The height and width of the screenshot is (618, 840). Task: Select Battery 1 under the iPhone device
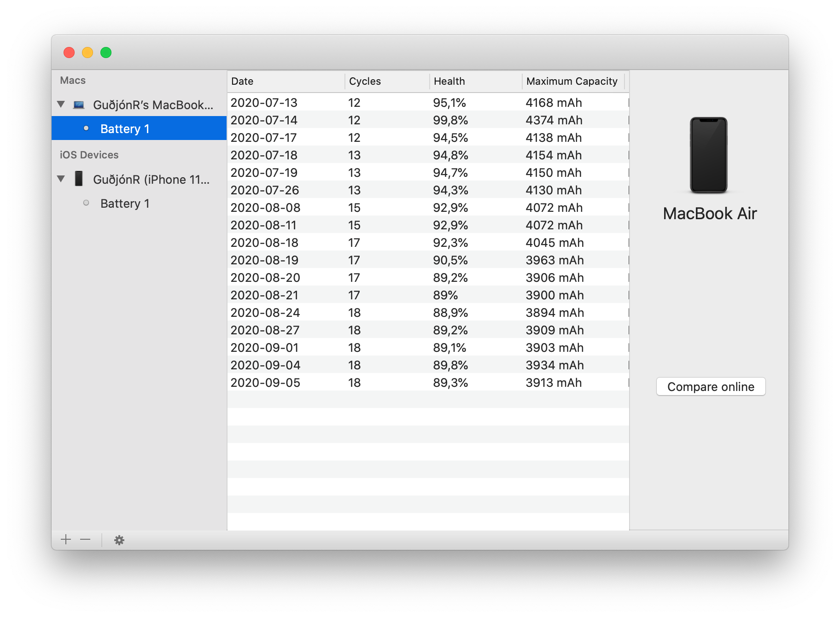pyautogui.click(x=125, y=203)
